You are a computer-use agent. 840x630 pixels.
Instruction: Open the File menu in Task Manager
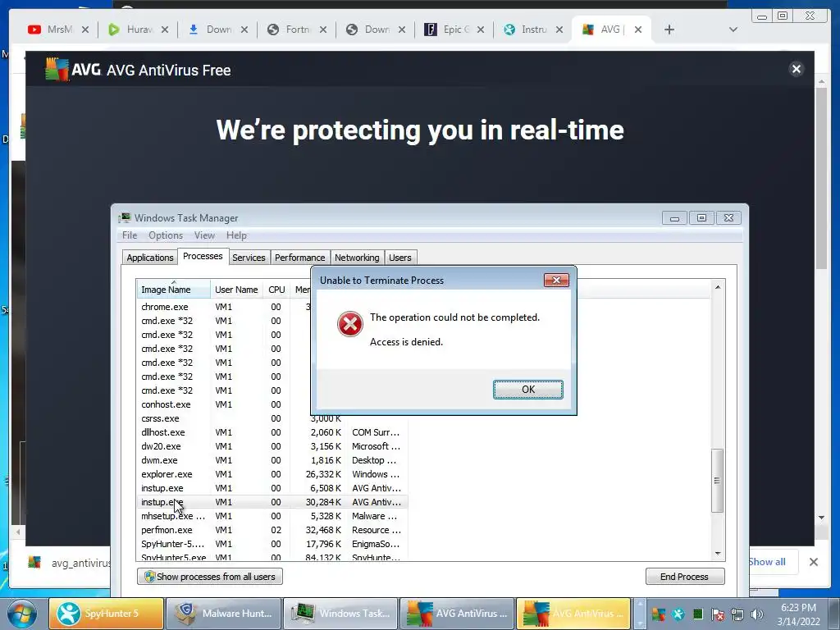pyautogui.click(x=129, y=235)
